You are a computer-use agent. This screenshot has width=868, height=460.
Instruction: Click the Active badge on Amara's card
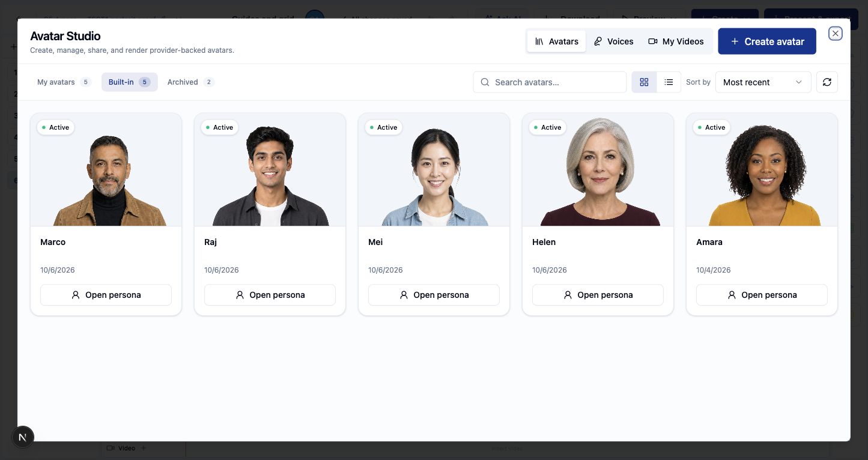(711, 127)
